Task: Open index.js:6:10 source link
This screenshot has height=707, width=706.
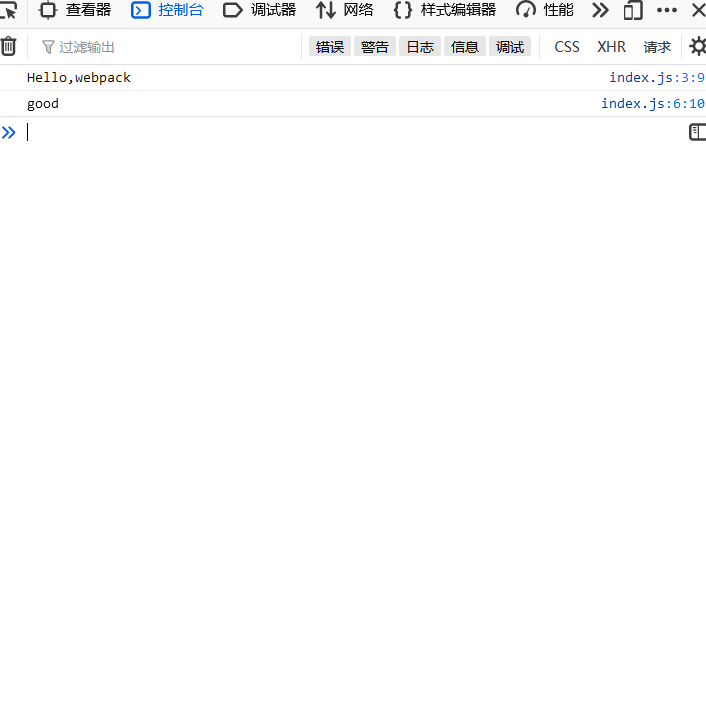Action: click(652, 104)
